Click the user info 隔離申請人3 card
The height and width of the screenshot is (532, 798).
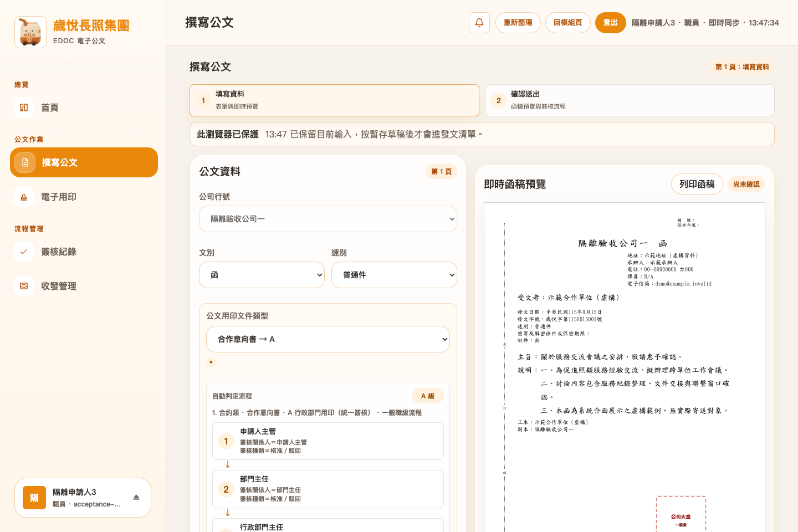point(83,498)
